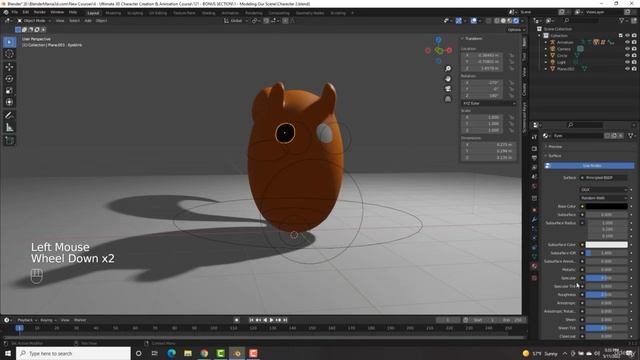Image resolution: width=640 pixels, height=360 pixels.
Task: Open the World properties tab icon
Action: (x=534, y=186)
